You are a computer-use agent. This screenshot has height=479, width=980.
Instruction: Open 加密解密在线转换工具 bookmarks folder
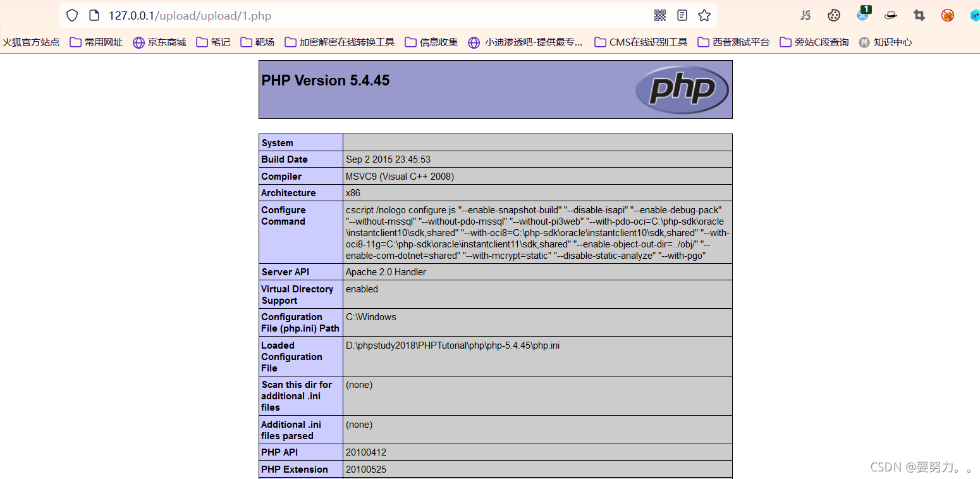click(340, 42)
